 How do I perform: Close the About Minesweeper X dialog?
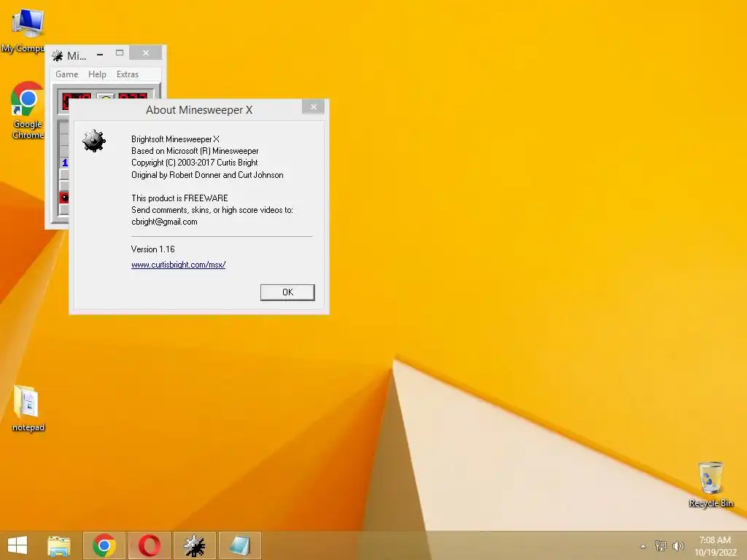[x=313, y=106]
